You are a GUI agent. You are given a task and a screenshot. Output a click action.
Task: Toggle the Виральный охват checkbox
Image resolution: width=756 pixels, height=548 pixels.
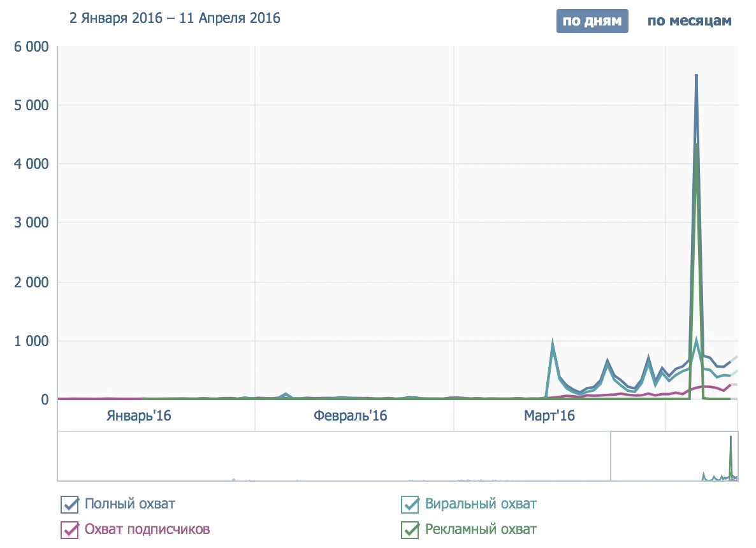(411, 505)
